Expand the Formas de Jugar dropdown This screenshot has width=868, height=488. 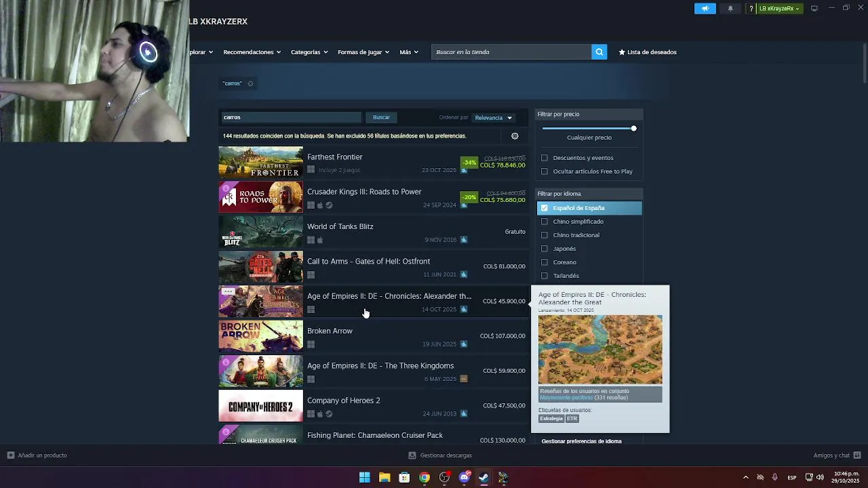tap(363, 52)
